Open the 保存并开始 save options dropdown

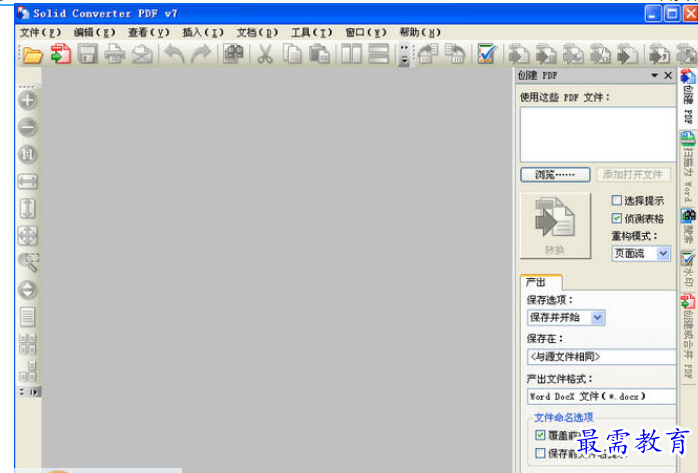[597, 318]
